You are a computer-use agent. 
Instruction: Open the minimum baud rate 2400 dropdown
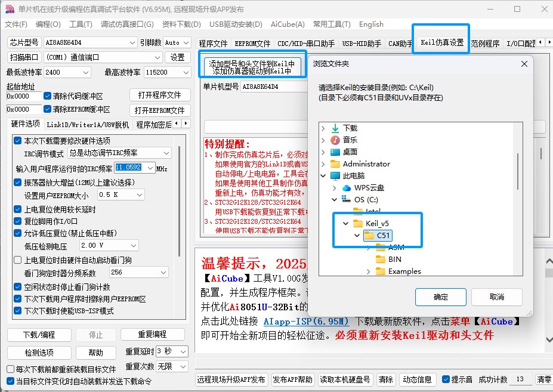(67, 72)
